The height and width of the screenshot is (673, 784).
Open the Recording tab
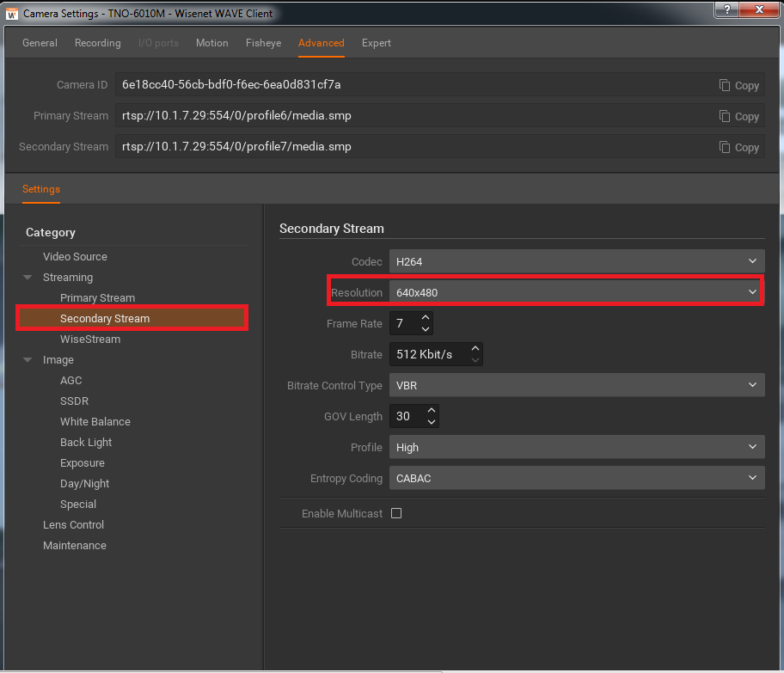click(97, 43)
